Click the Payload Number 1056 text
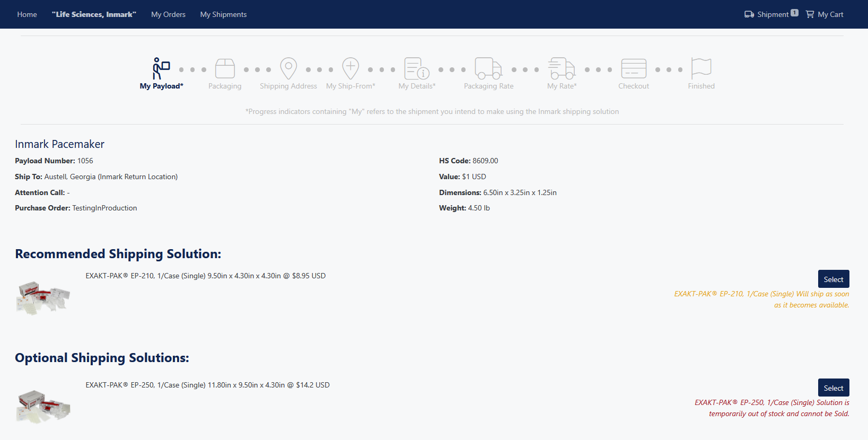 (54, 161)
